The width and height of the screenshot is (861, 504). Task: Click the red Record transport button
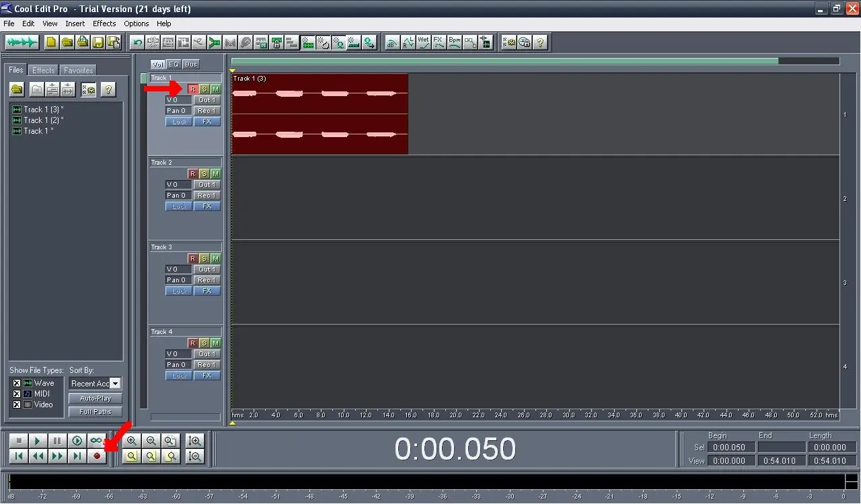pos(97,456)
